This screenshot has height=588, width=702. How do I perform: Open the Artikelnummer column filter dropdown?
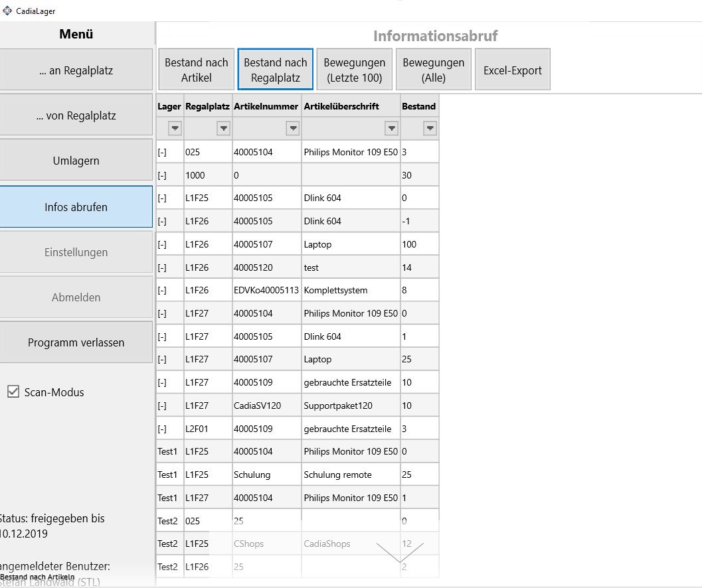click(x=292, y=128)
